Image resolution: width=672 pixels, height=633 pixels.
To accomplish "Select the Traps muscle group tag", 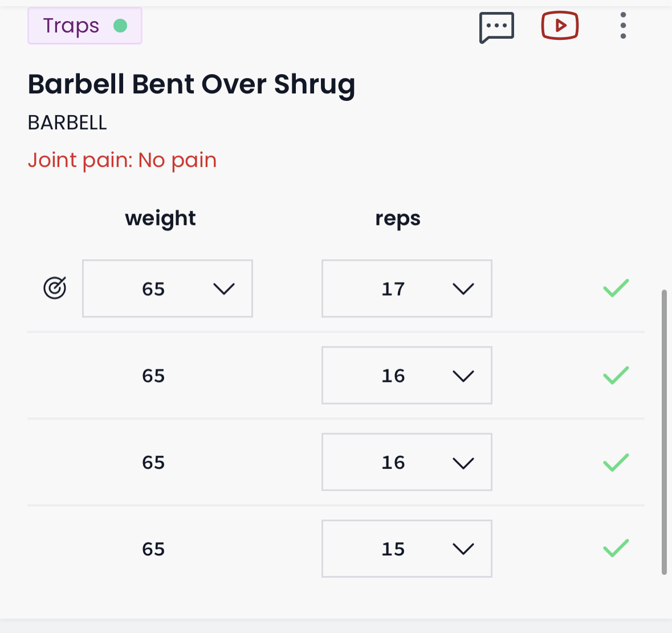I will point(72,26).
